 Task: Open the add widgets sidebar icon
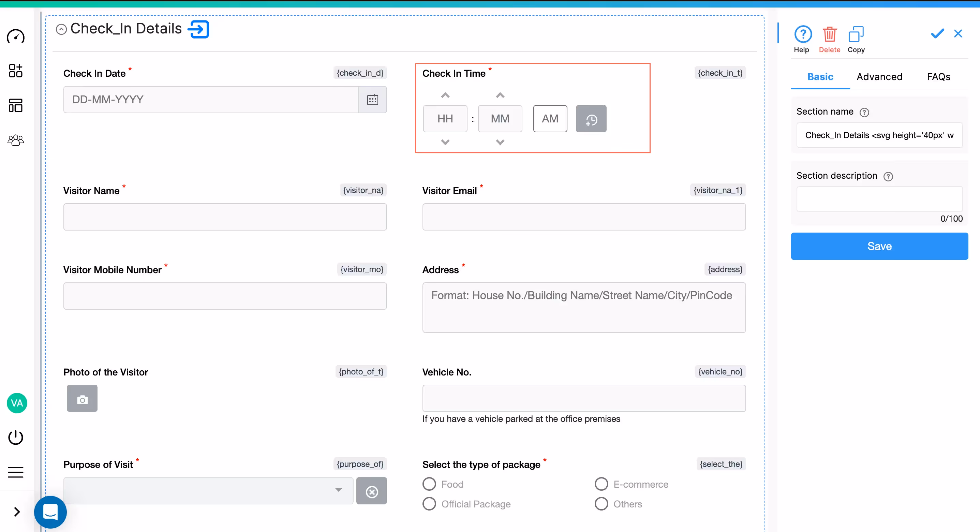[x=16, y=71]
